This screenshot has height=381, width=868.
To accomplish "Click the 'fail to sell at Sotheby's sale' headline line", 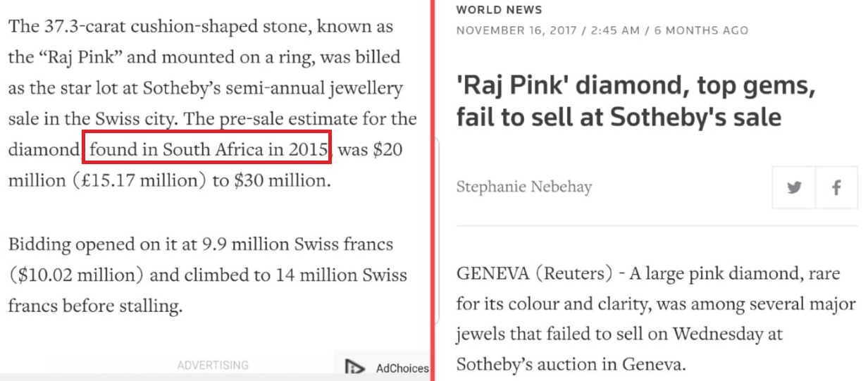I will pyautogui.click(x=619, y=117).
